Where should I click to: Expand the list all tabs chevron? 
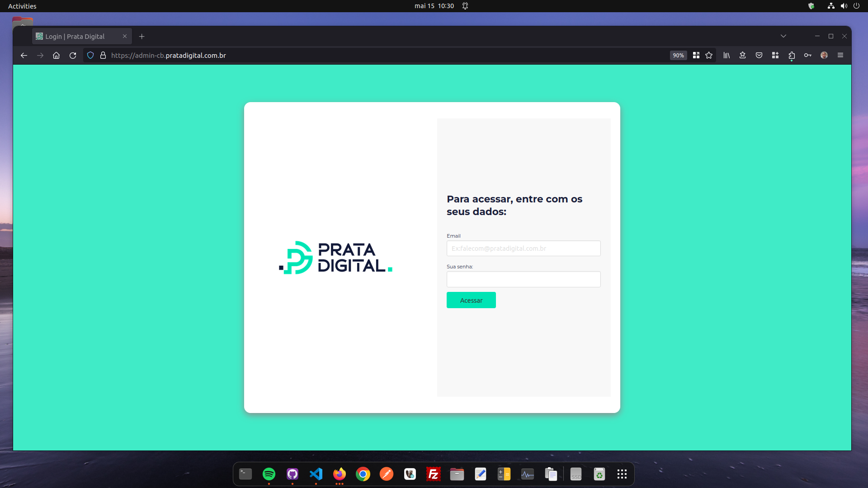[783, 36]
